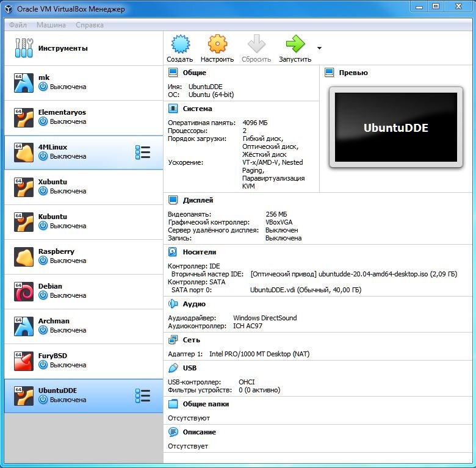
Task: Click the Дисплей monitor icon
Action: click(x=173, y=200)
